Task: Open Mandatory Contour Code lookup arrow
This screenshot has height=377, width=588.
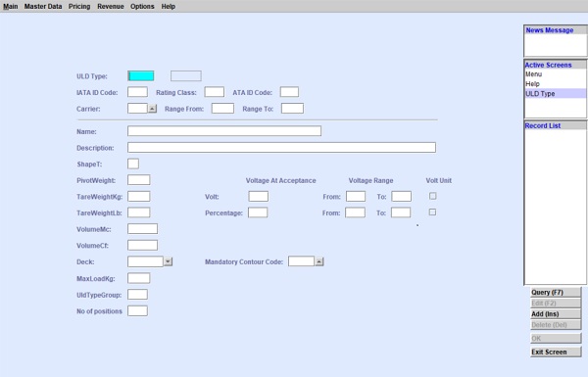Action: [x=319, y=261]
